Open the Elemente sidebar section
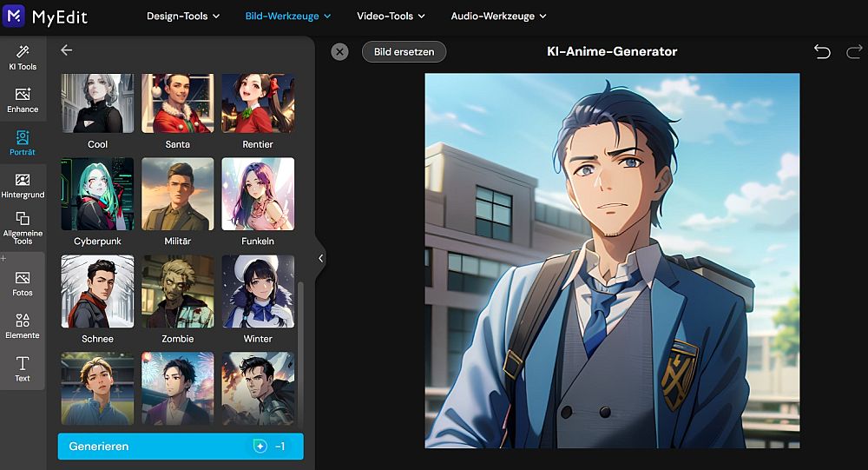This screenshot has width=868, height=470. pyautogui.click(x=23, y=327)
